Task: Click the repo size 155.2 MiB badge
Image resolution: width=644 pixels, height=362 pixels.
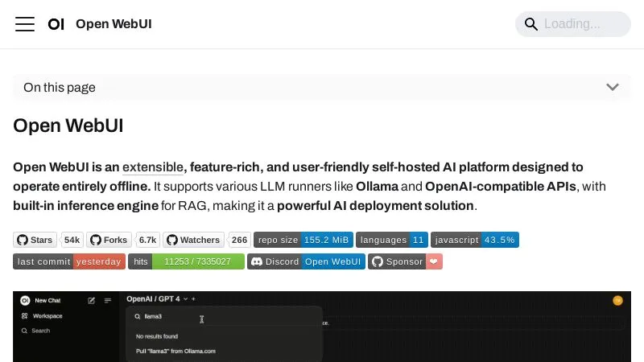Action: pos(303,240)
